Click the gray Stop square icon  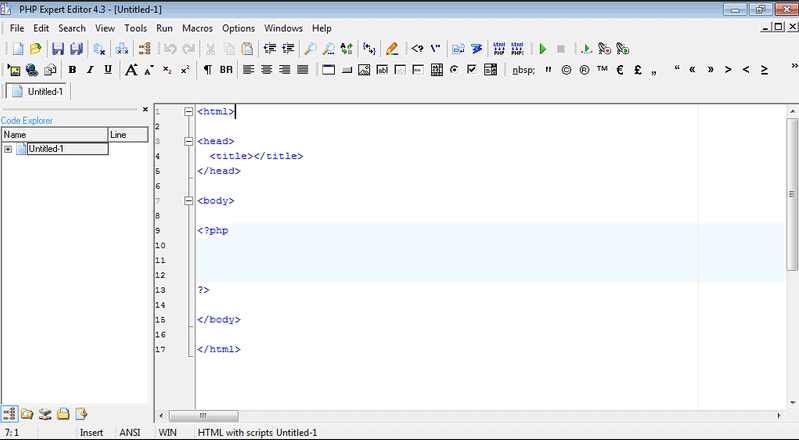(561, 49)
